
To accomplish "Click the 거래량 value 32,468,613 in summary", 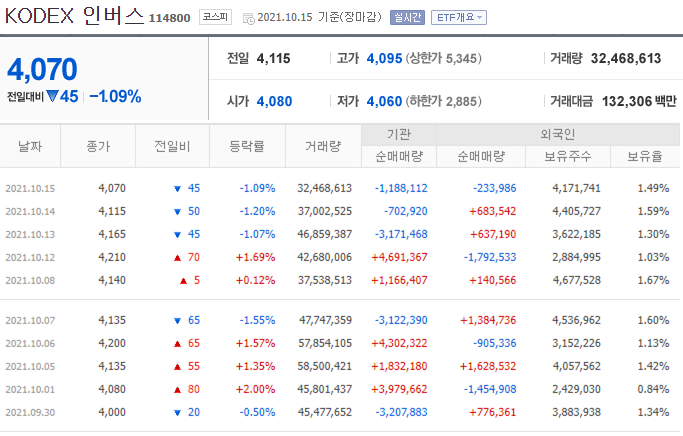I will click(x=626, y=58).
